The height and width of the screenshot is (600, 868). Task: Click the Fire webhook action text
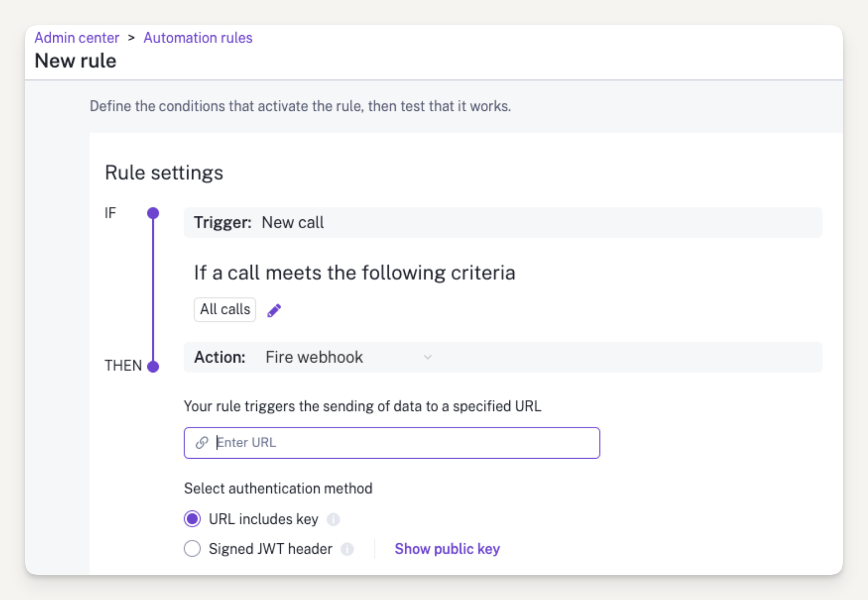click(314, 357)
